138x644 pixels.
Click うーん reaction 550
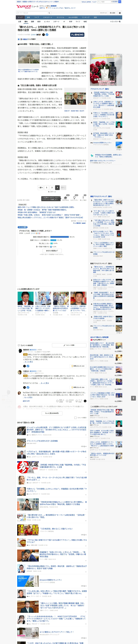tap(79, 401)
